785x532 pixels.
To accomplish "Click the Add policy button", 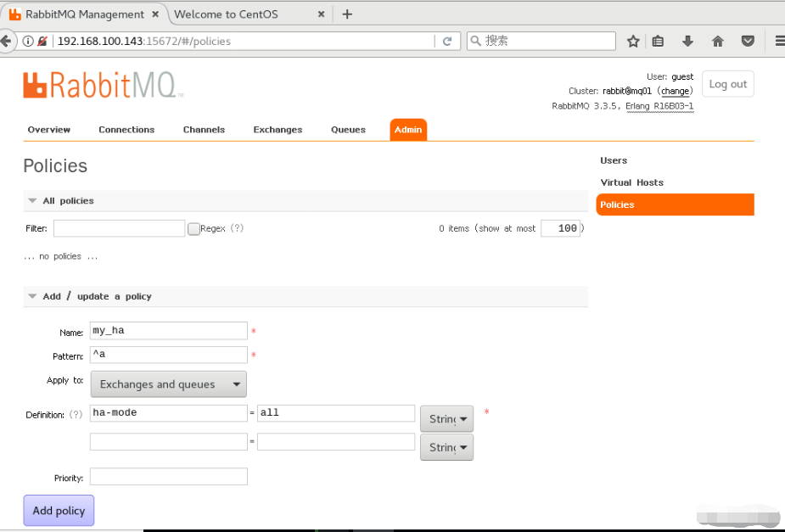I will tap(59, 511).
